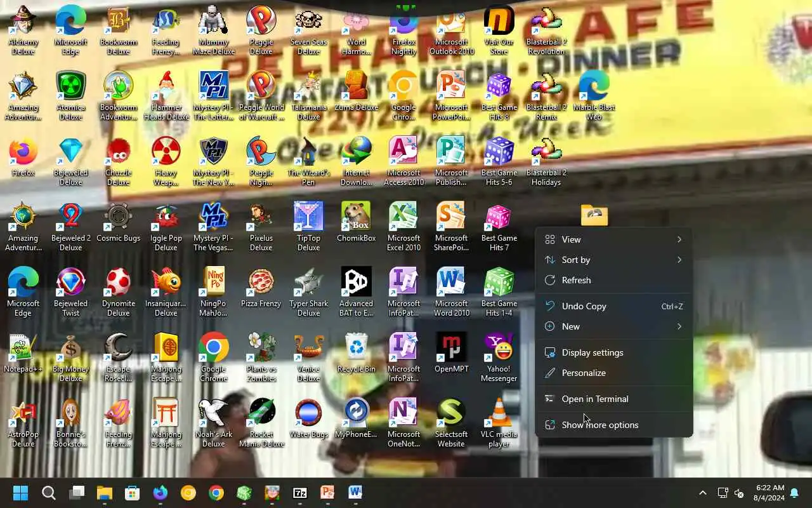This screenshot has width=812, height=508.
Task: Select the Selectsoft Website shortcut
Action: [451, 423]
